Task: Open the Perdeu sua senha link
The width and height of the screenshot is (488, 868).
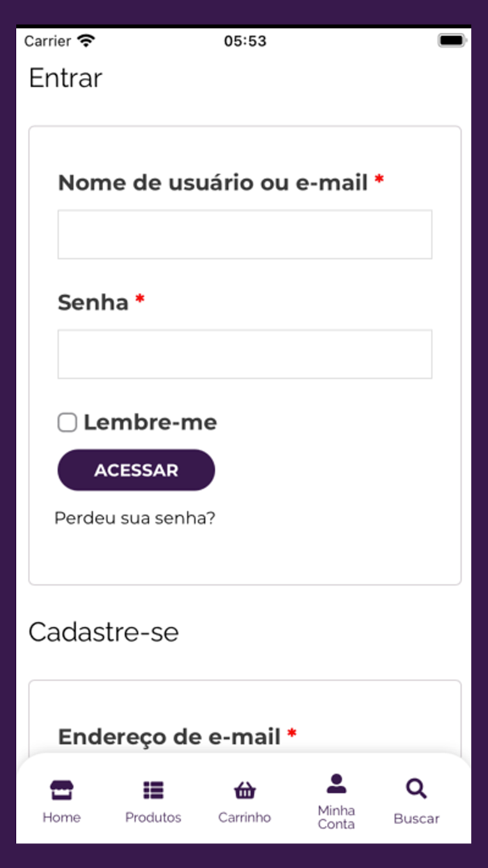Action: tap(135, 518)
